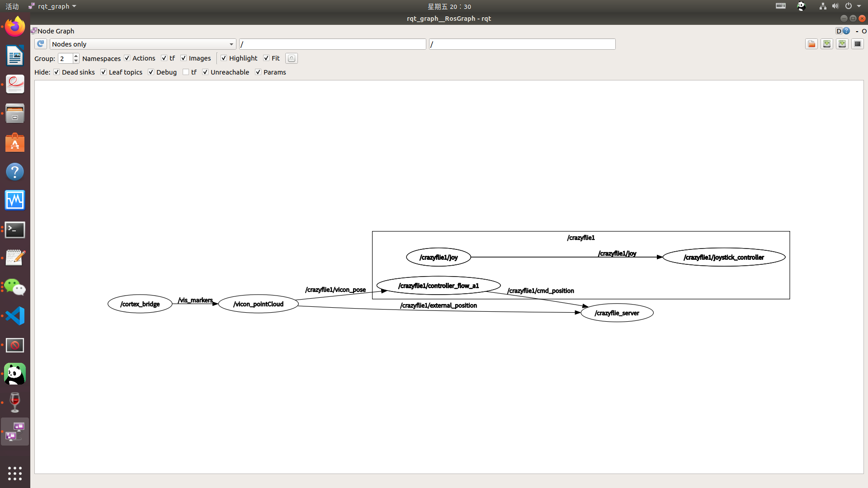Open a DOT graph file via folder icon
Viewport: 868px width, 488px height.
point(811,44)
